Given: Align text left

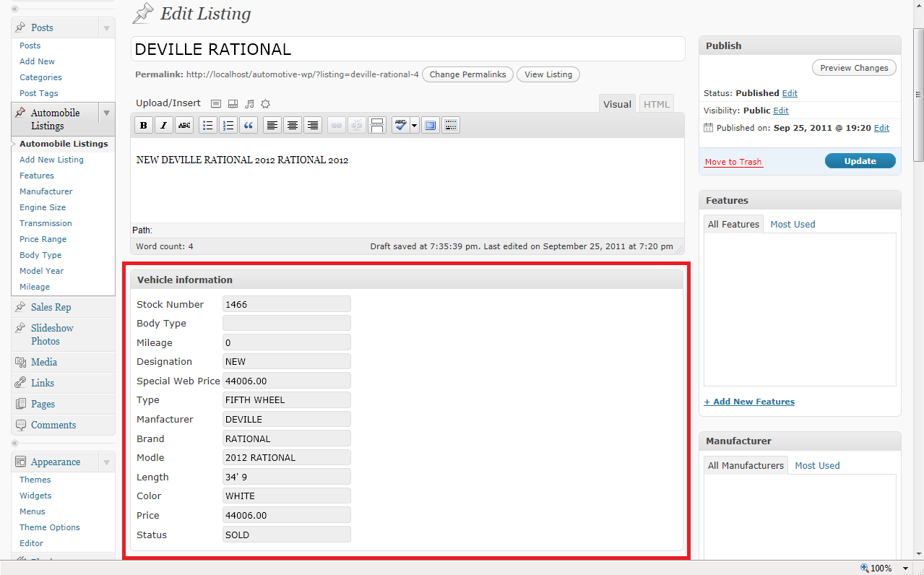Looking at the screenshot, I should coord(272,126).
